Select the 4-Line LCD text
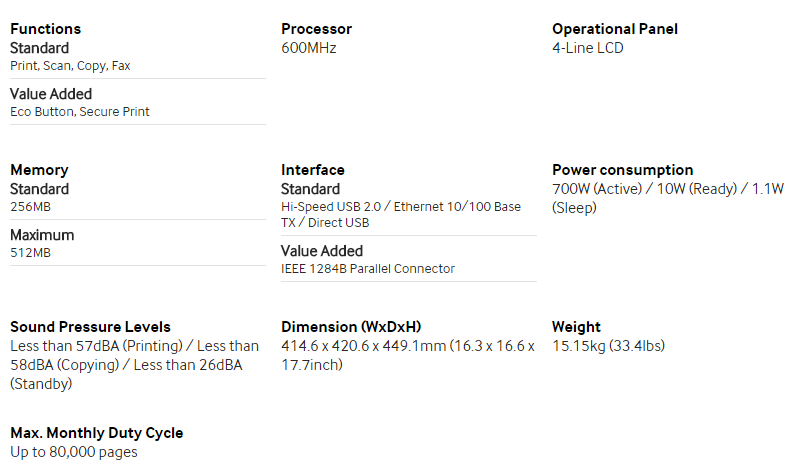Viewport: 804px width, 473px height. tap(588, 48)
